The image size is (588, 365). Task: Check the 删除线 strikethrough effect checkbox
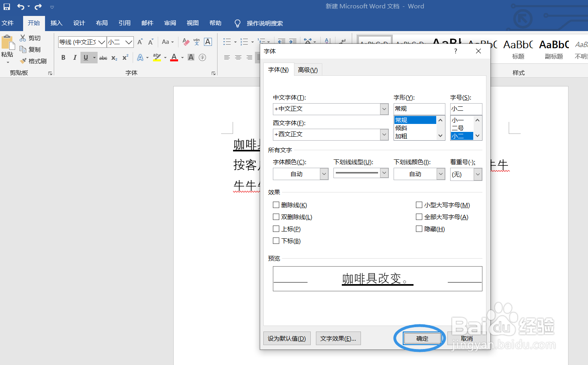coord(276,205)
